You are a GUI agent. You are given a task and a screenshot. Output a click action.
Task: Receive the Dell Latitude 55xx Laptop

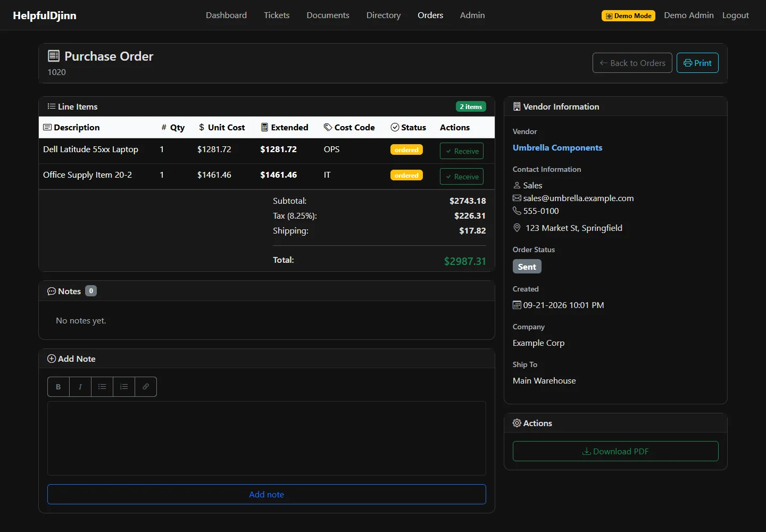click(462, 151)
